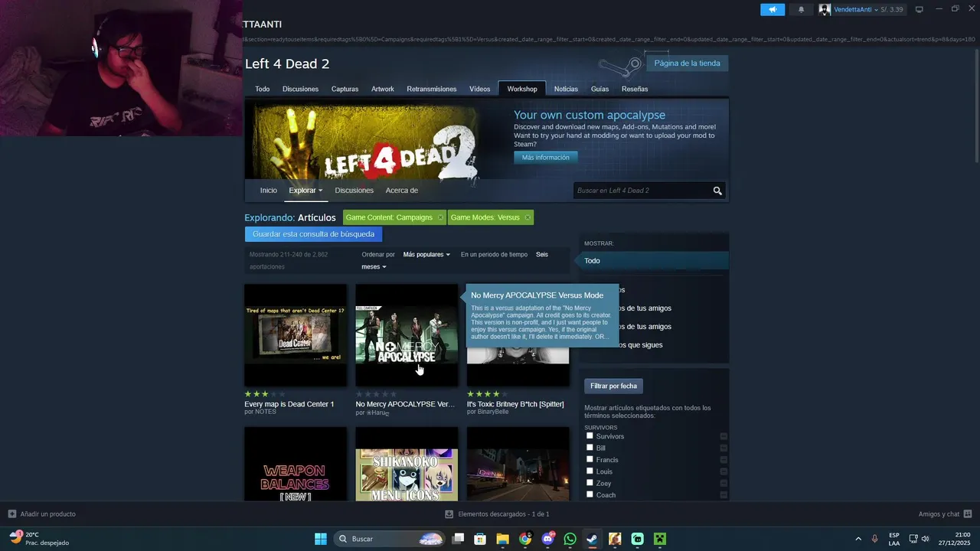The width and height of the screenshot is (980, 551).
Task: Open workshop Discusiones in the sub-navigation
Action: pos(354,191)
